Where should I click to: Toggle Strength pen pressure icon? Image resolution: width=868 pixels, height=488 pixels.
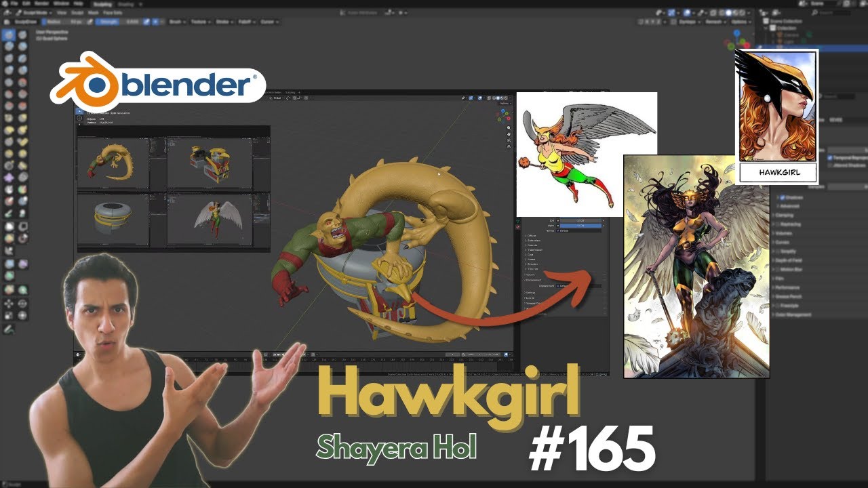click(x=146, y=22)
